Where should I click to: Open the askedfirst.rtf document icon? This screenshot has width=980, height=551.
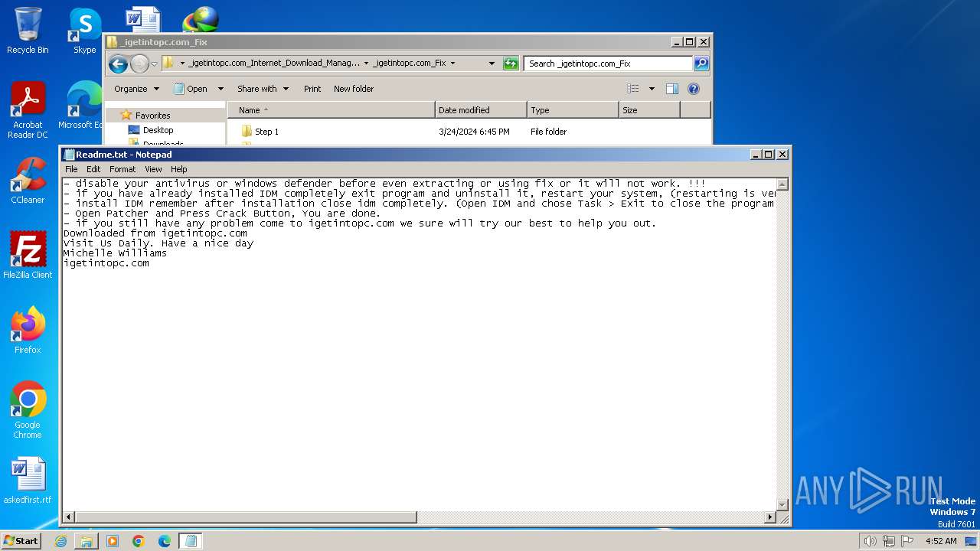point(28,481)
